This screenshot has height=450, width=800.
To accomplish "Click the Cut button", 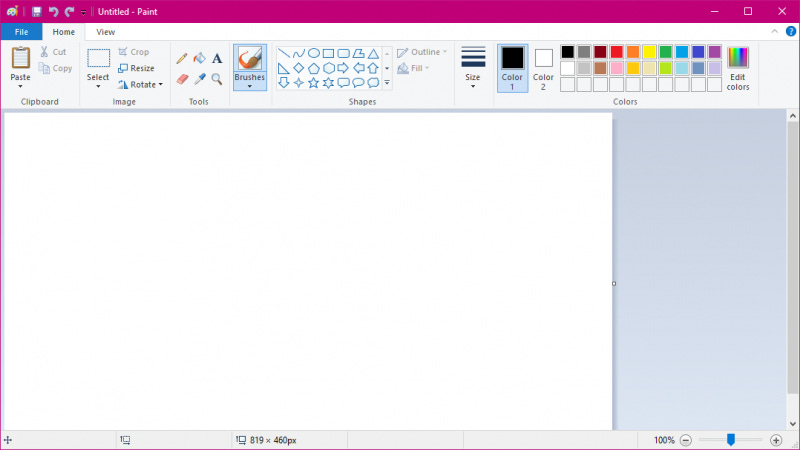I will [53, 52].
